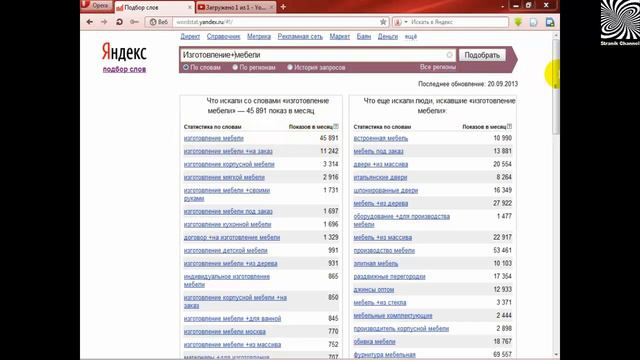640x360 pixels.
Task: Open обивка мебели link
Action: pyautogui.click(x=374, y=342)
